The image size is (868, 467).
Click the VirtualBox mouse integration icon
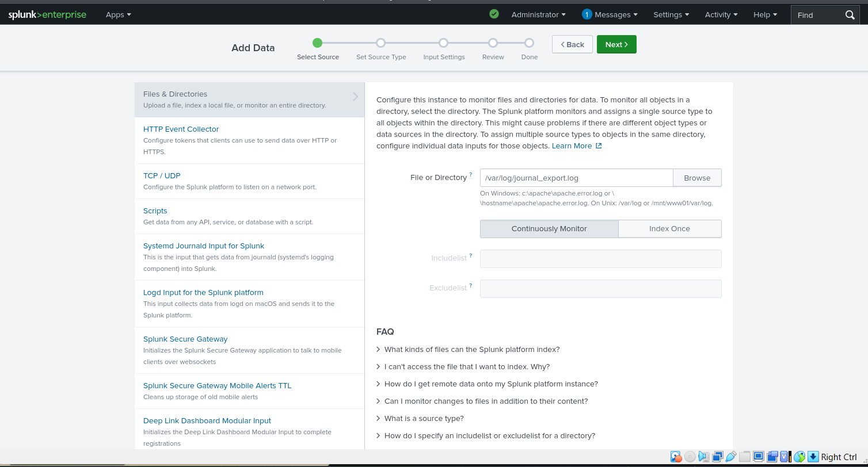800,457
